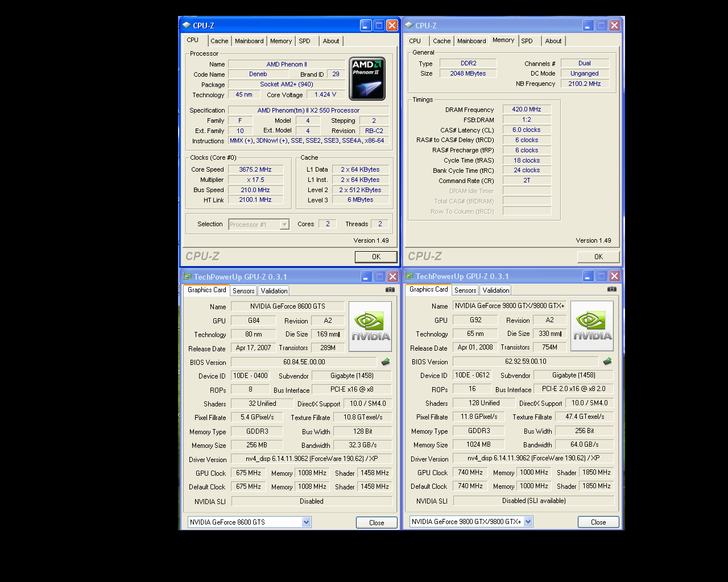Open Validation tab in 9800 GTX GPU-Z

(x=496, y=290)
